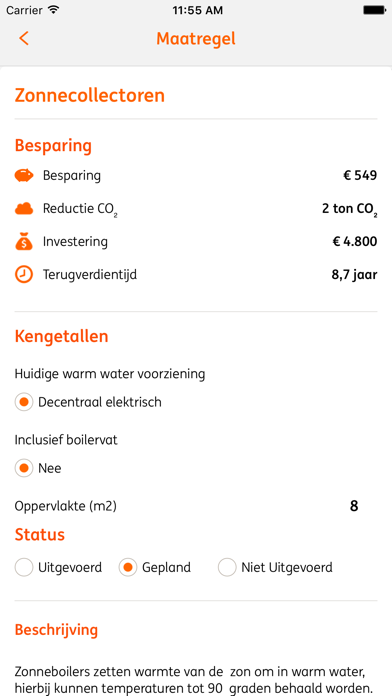Screen dimensions: 392x696
Task: Click the € 4.800 investment value
Action: (x=355, y=242)
